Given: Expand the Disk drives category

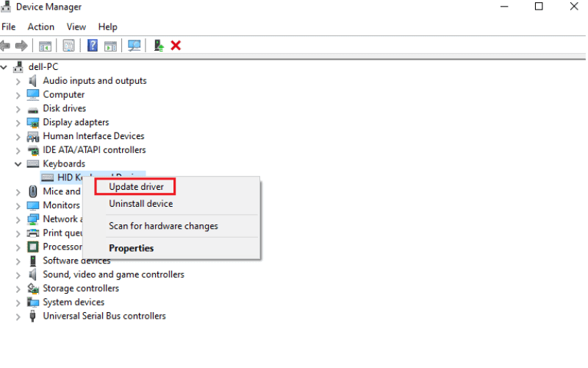Looking at the screenshot, I should [18, 108].
